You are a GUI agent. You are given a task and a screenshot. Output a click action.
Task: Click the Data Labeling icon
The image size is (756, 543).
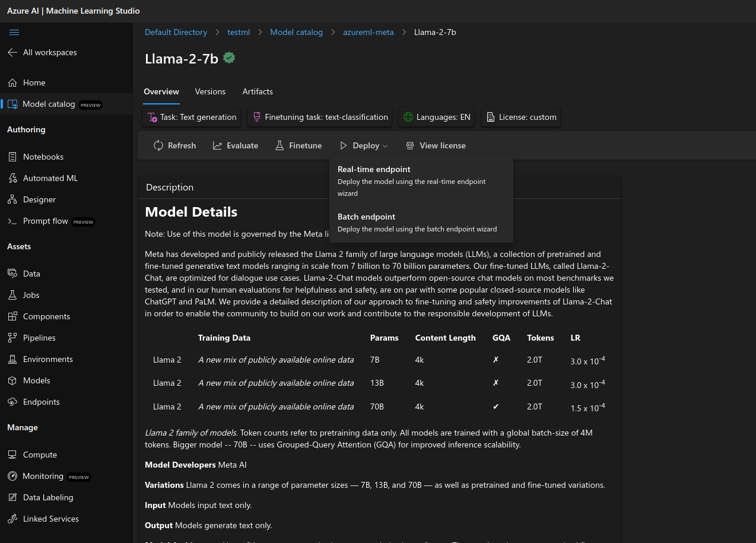click(12, 497)
